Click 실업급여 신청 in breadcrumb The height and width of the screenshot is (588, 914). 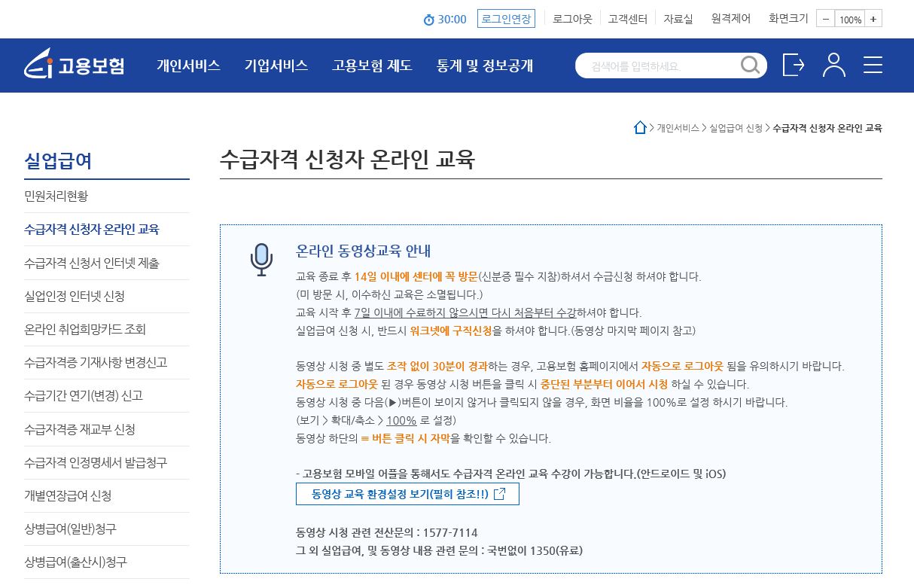click(x=736, y=128)
